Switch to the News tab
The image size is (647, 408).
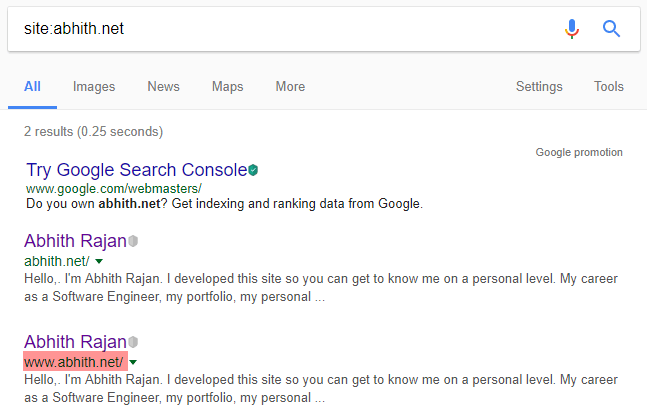pyautogui.click(x=163, y=87)
